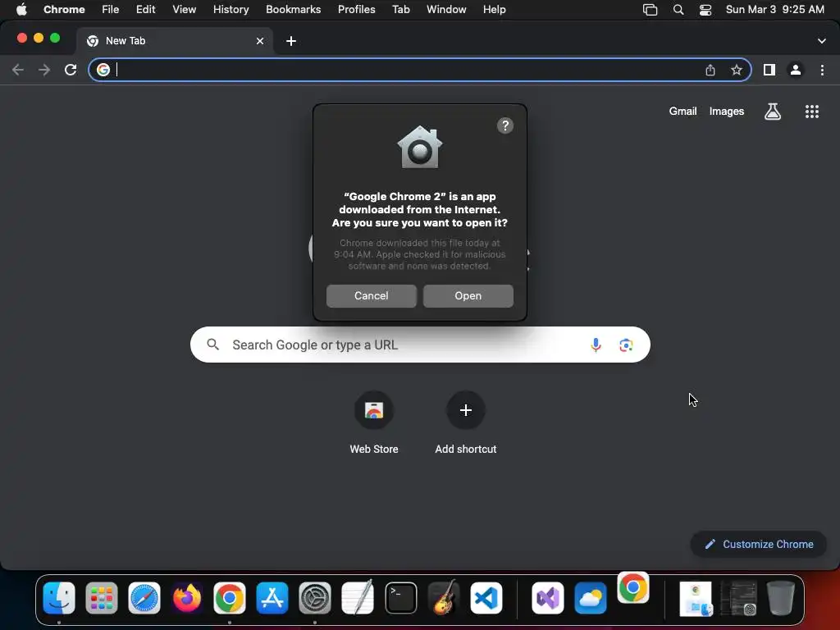This screenshot has width=840, height=630.
Task: Open the Edit menu
Action: pyautogui.click(x=145, y=10)
